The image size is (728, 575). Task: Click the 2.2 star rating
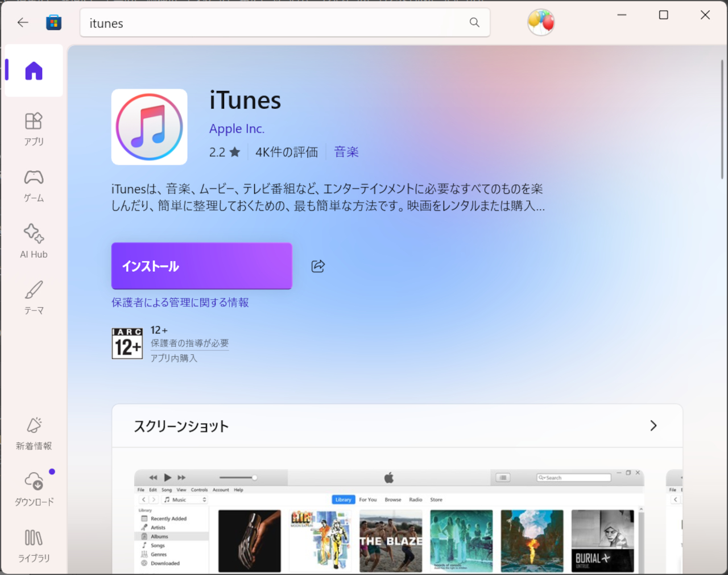click(x=225, y=152)
